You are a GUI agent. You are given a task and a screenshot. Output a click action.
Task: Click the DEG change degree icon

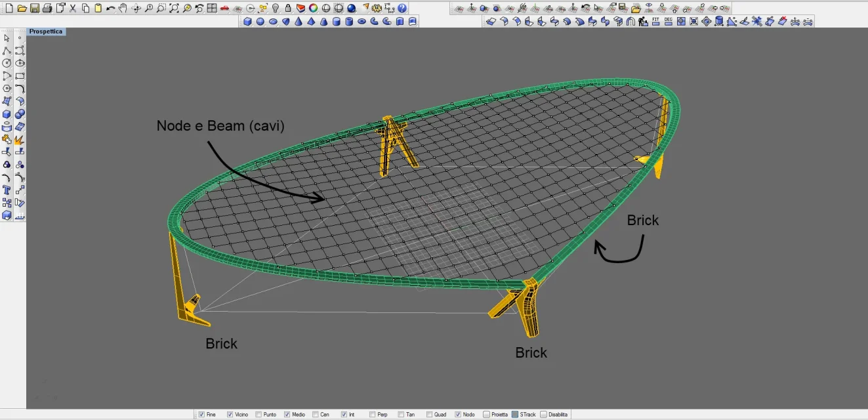click(x=669, y=21)
